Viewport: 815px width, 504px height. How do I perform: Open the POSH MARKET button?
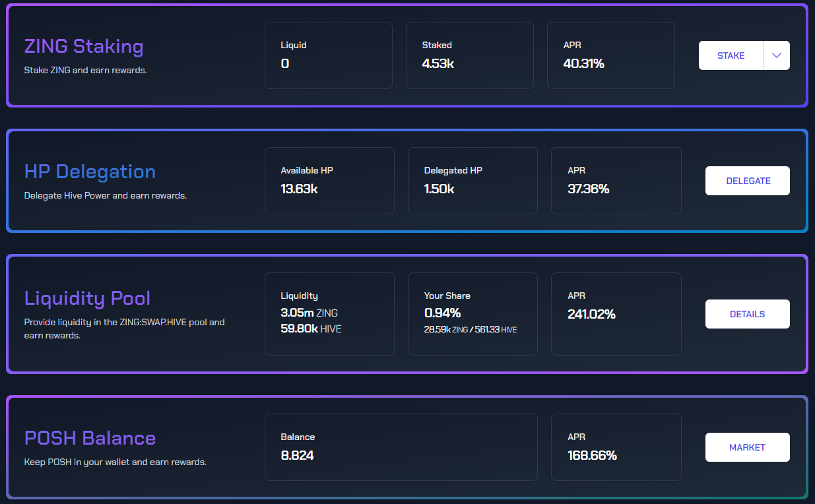[x=748, y=447]
